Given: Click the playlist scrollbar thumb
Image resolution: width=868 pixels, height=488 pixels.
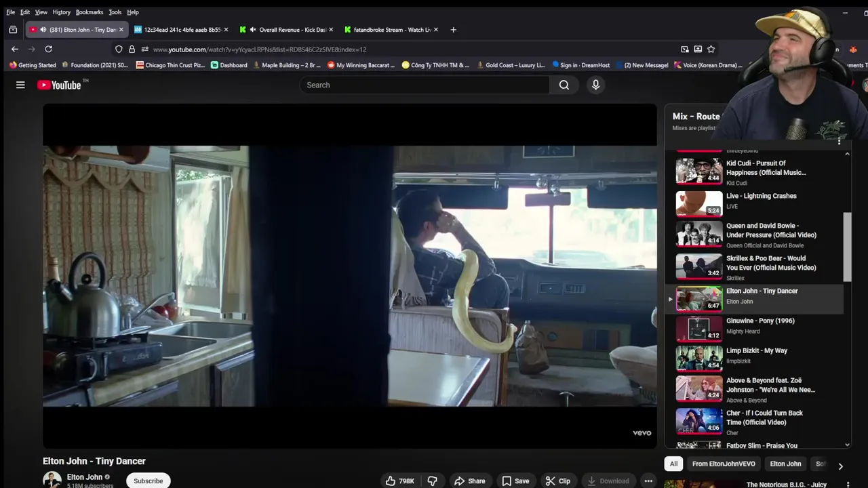Looking at the screenshot, I should [847, 247].
